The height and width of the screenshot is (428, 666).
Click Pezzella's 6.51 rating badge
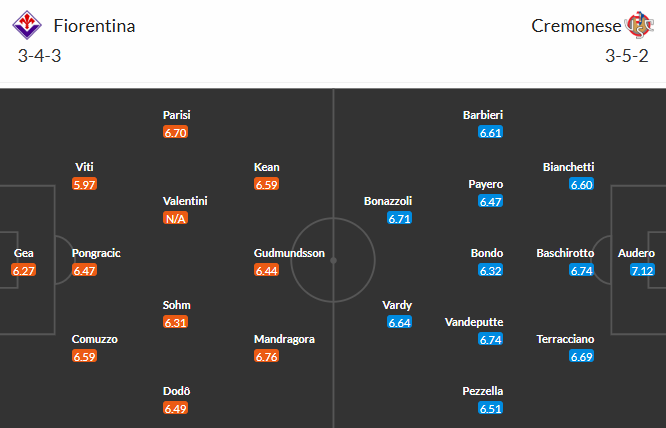click(x=490, y=408)
